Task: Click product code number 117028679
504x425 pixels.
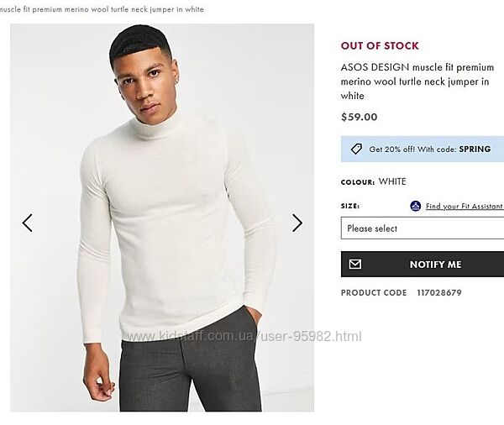Action: pos(439,293)
